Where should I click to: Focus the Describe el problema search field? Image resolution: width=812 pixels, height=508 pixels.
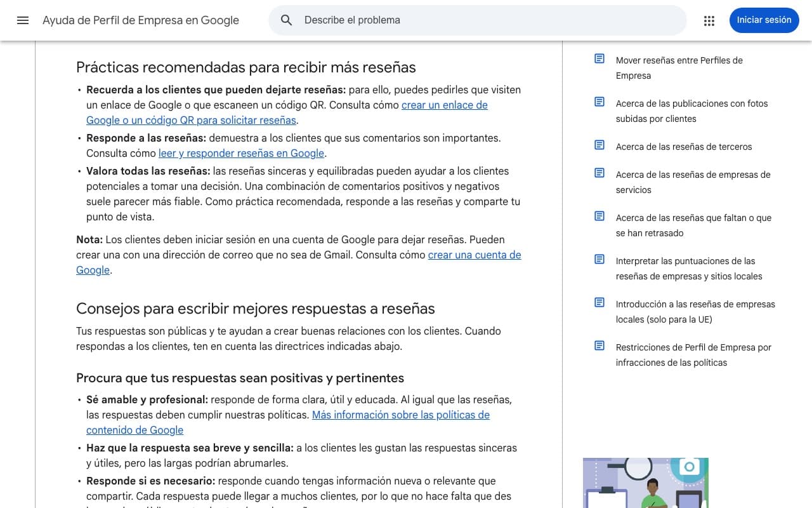pos(478,20)
